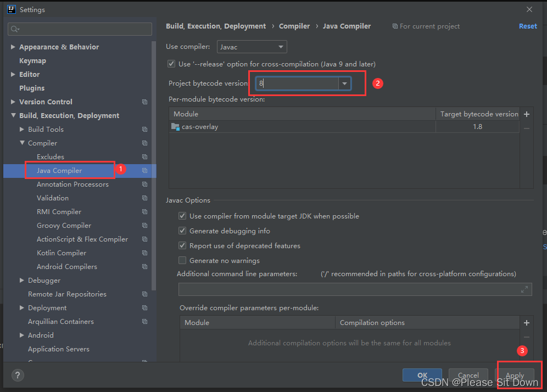Open the help question mark button
This screenshot has width=547, height=392.
point(18,376)
